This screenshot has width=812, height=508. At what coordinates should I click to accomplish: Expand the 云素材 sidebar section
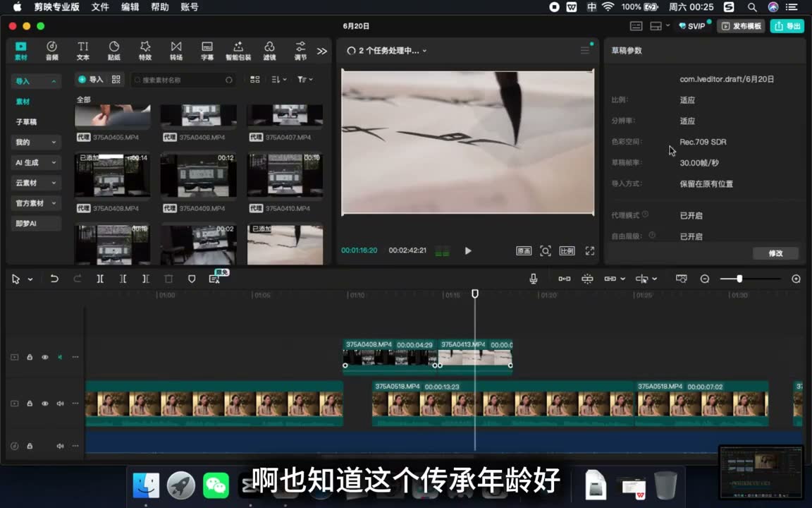coord(35,183)
